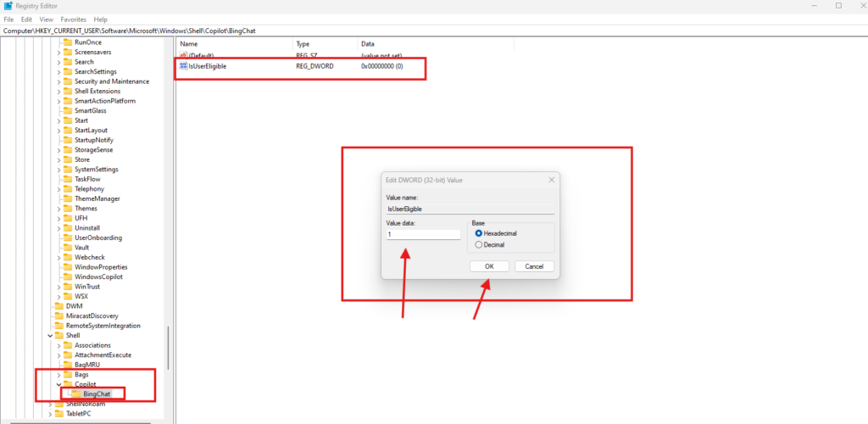Open the File menu
Image resolution: width=868 pixels, height=424 pixels.
8,20
